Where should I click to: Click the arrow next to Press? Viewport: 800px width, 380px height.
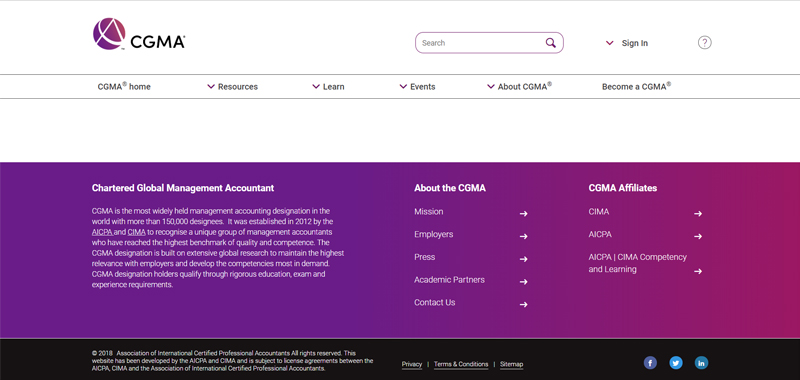click(x=523, y=259)
